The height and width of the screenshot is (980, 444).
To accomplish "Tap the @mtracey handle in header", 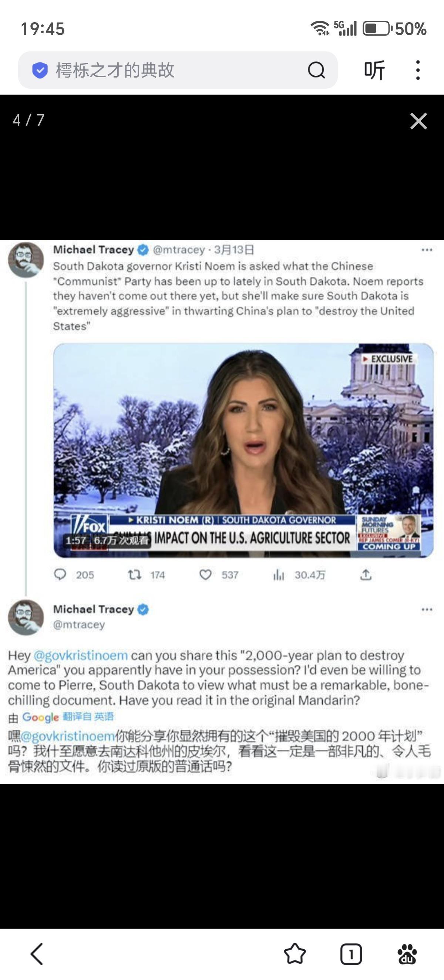I will tap(179, 249).
